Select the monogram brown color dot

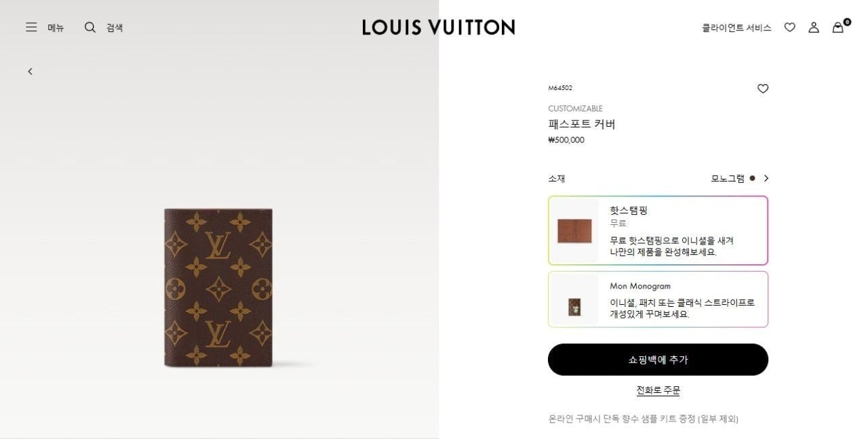click(x=752, y=178)
